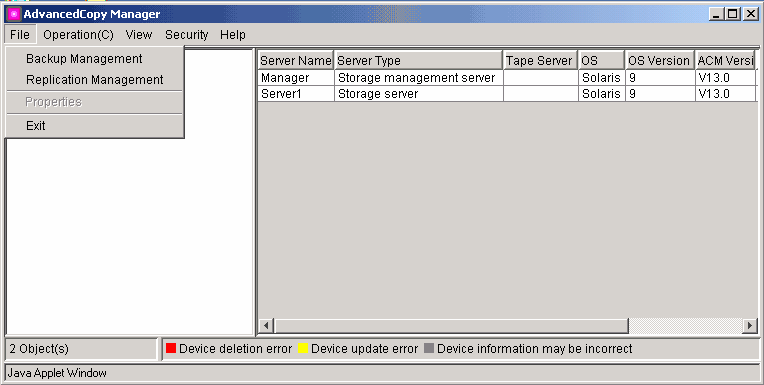Open the Operation(C) menu
Image resolution: width=764 pixels, height=385 pixels.
tap(78, 35)
